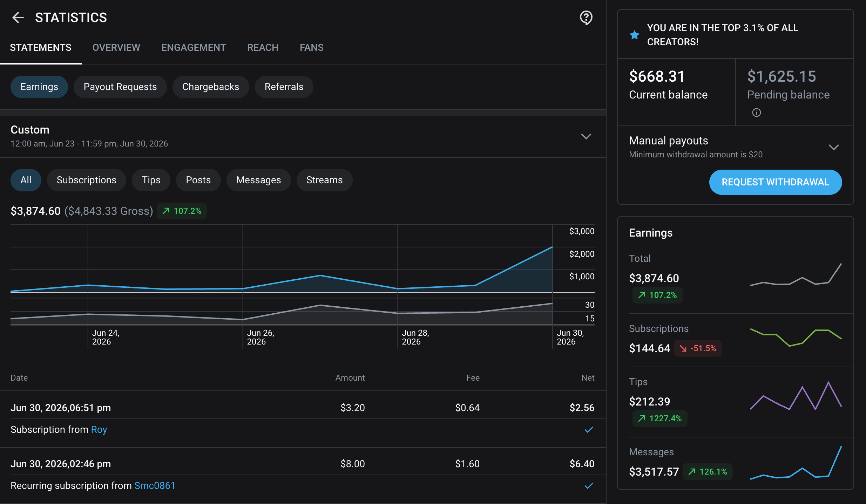
Task: Click the Date column header
Action: pos(19,378)
